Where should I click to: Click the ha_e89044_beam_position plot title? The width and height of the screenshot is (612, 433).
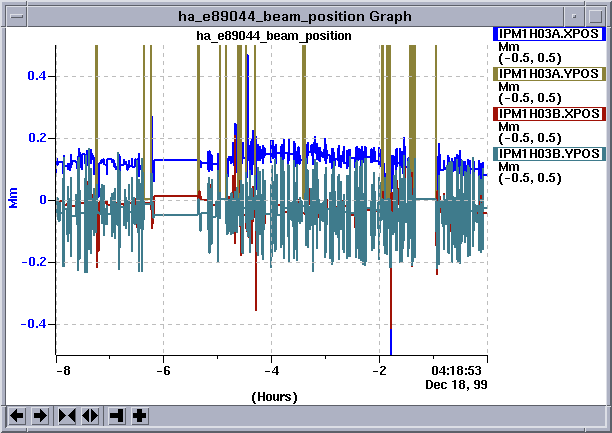pyautogui.click(x=273, y=36)
